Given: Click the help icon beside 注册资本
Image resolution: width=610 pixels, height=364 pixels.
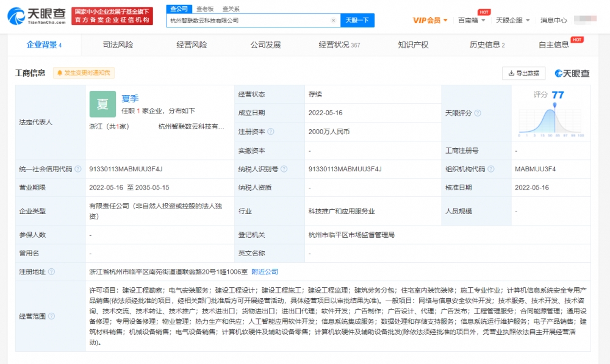Looking at the screenshot, I should click(271, 131).
